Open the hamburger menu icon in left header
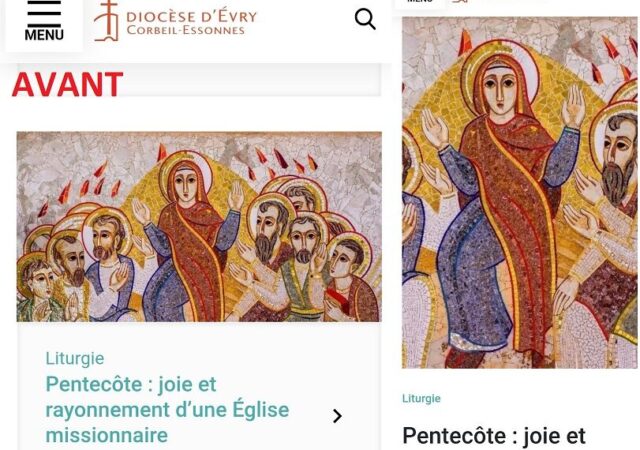This screenshot has height=450, width=640. pyautogui.click(x=43, y=13)
